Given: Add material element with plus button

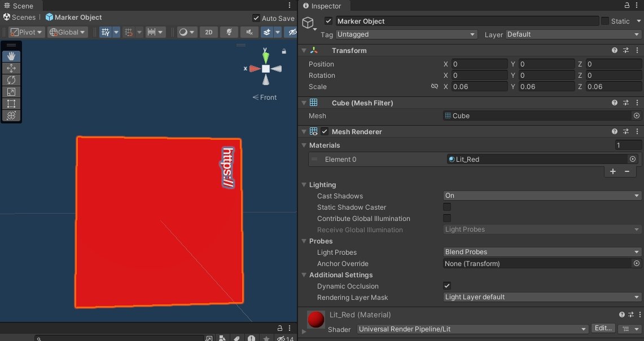Looking at the screenshot, I should coord(613,171).
